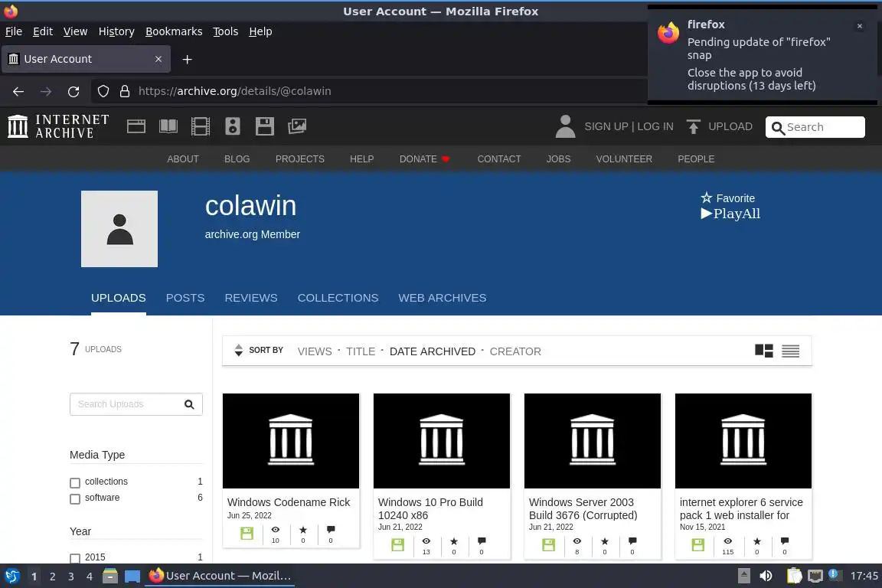Open the History menu
Viewport: 882px width, 588px height.
tap(116, 31)
